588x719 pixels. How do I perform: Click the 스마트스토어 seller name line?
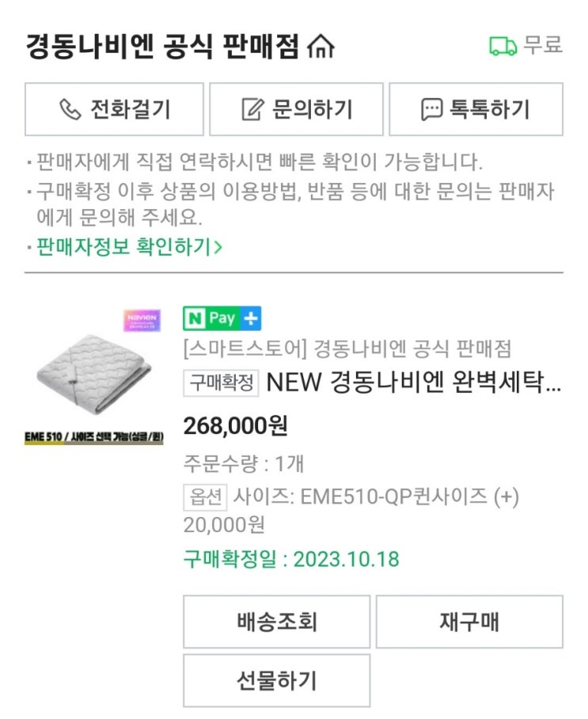click(x=347, y=348)
